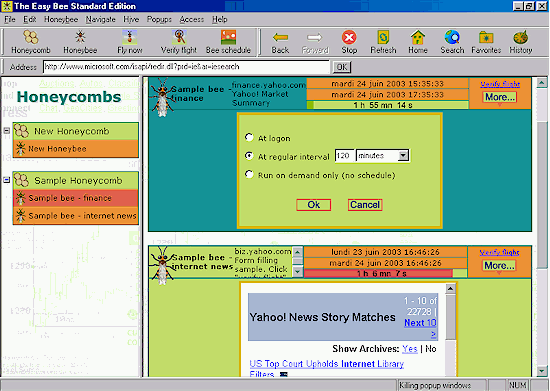Select the New Honeybee tree row
Viewport: 550px width, 391px height.
pos(76,149)
